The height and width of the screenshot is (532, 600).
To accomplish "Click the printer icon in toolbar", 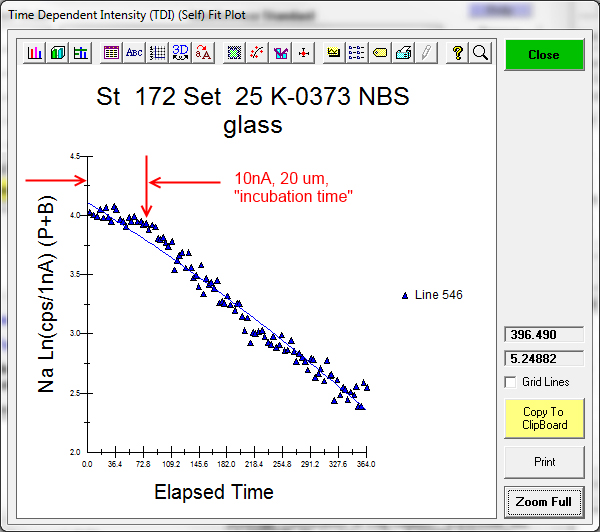I will (403, 53).
